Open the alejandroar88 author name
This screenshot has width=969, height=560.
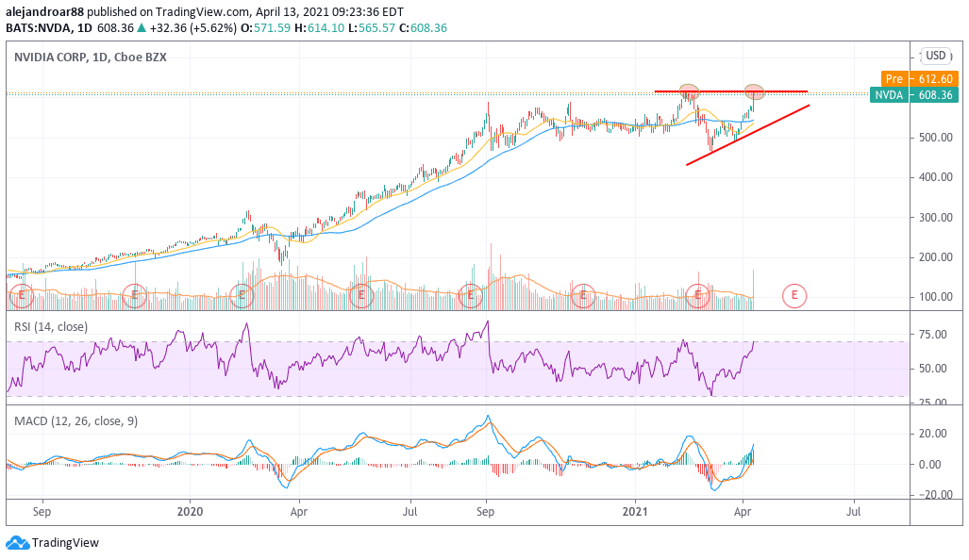(x=44, y=11)
